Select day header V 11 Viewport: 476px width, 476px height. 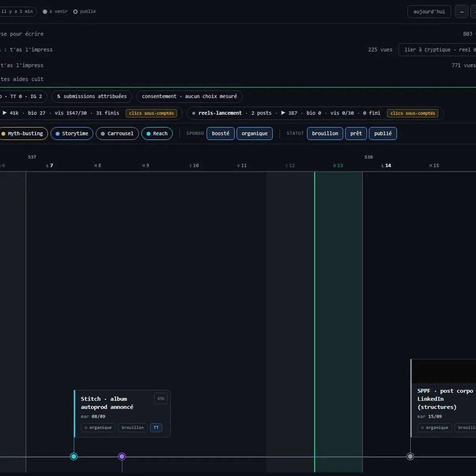(x=242, y=166)
